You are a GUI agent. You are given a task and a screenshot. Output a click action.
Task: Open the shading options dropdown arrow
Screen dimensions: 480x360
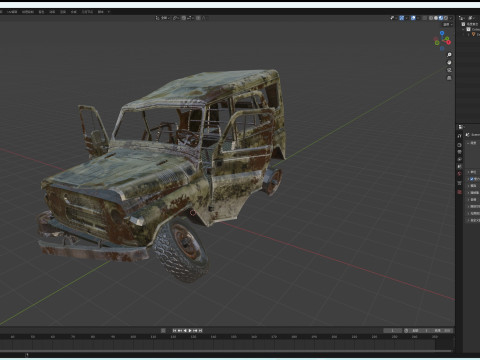tap(450, 18)
